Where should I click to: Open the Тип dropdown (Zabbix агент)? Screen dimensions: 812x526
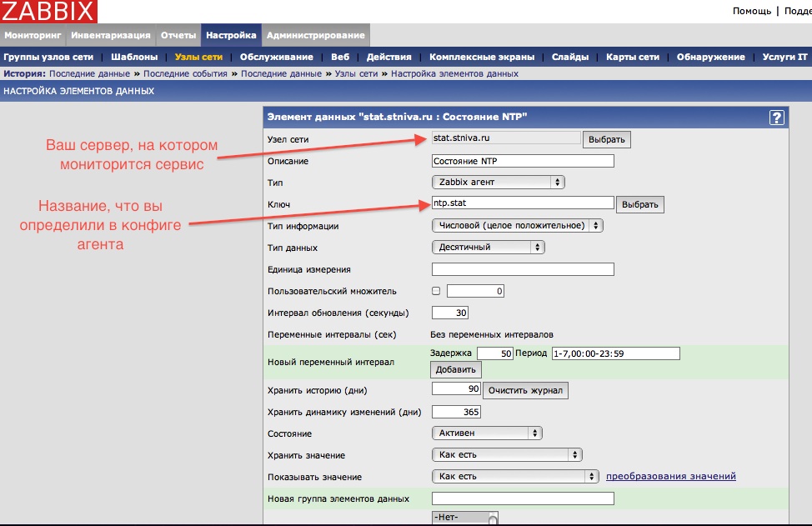coord(499,182)
